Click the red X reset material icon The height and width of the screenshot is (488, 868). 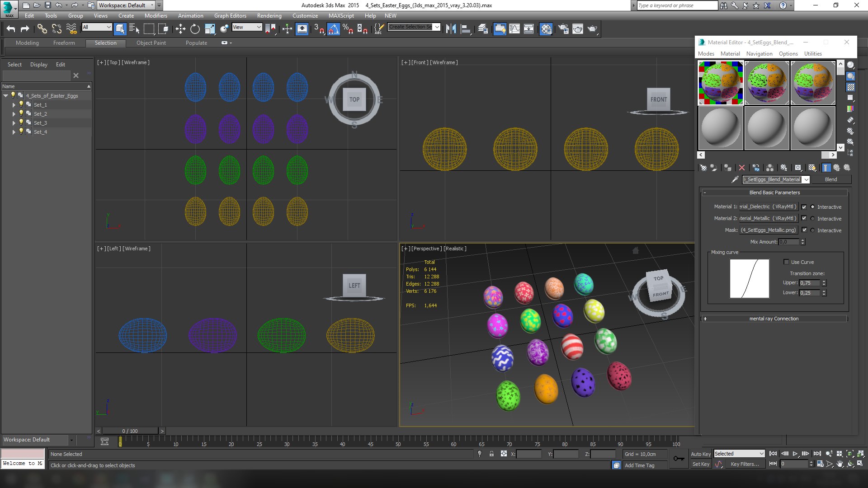coord(741,168)
